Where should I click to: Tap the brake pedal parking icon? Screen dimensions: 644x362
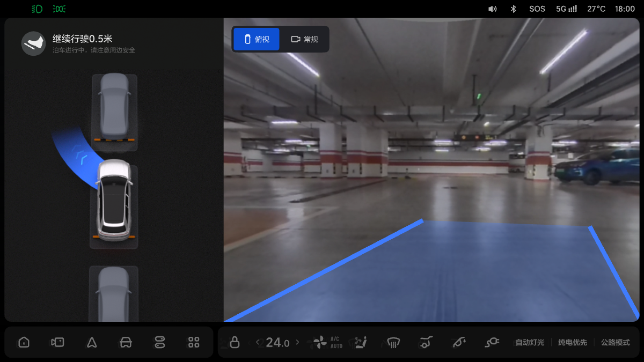33,43
